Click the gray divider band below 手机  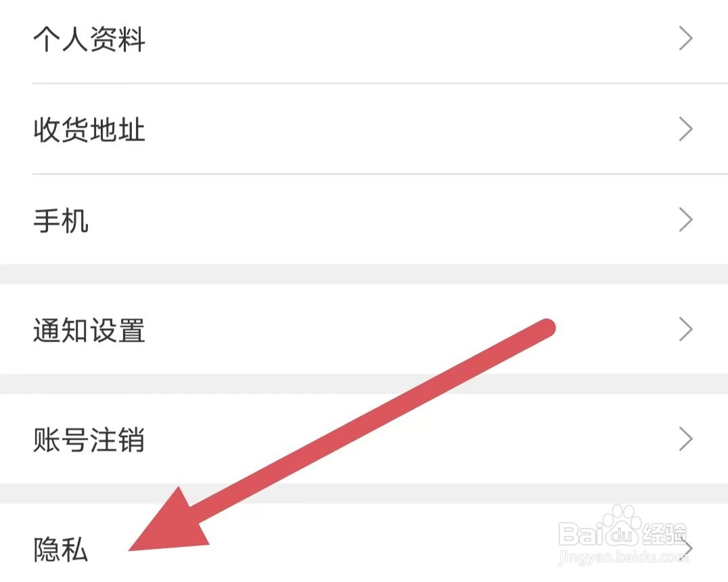coord(364,274)
